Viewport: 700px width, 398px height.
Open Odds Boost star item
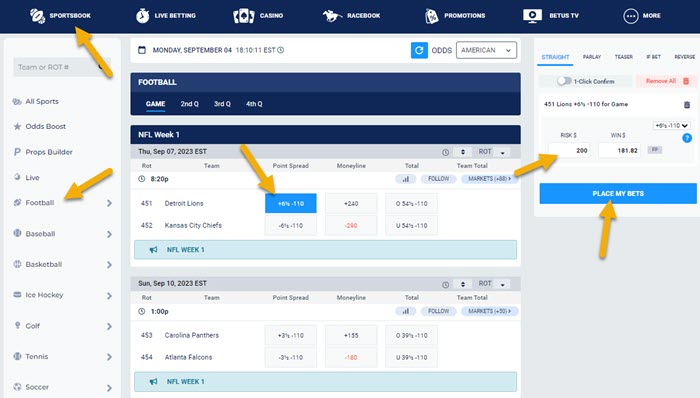[45, 126]
